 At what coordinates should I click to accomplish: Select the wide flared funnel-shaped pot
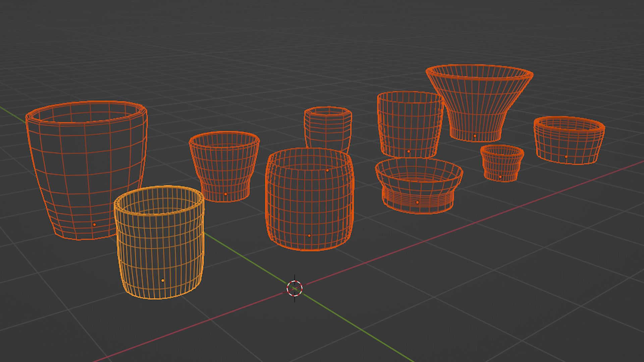(479, 103)
